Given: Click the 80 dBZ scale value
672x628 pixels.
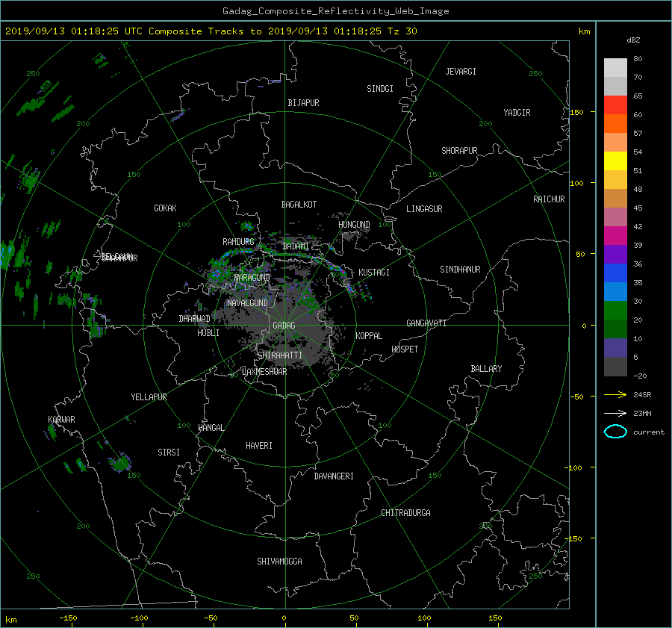Looking at the screenshot, I should (638, 59).
